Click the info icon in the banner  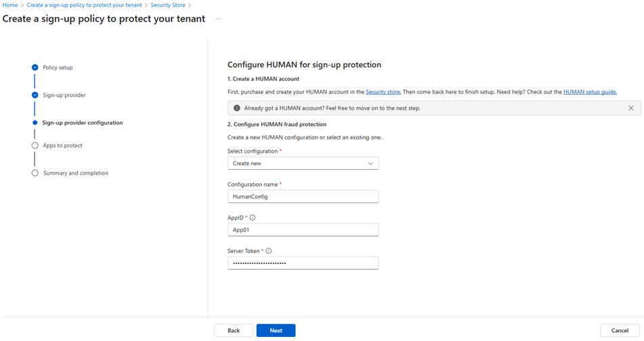tap(236, 108)
